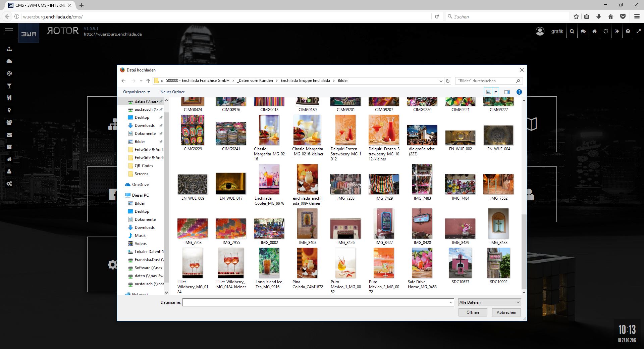Navigate to Enchilada Gruppe Enchilada breadcrumb
This screenshot has width=644, height=349.
(x=305, y=81)
